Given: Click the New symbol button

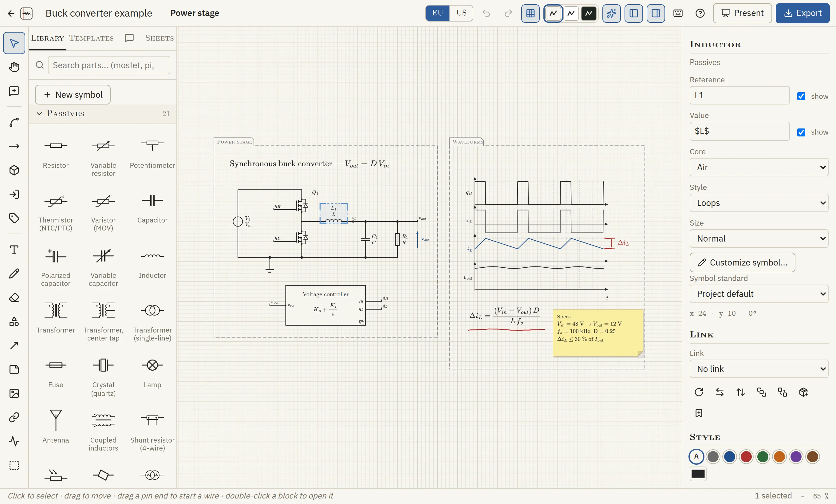Looking at the screenshot, I should [x=73, y=95].
